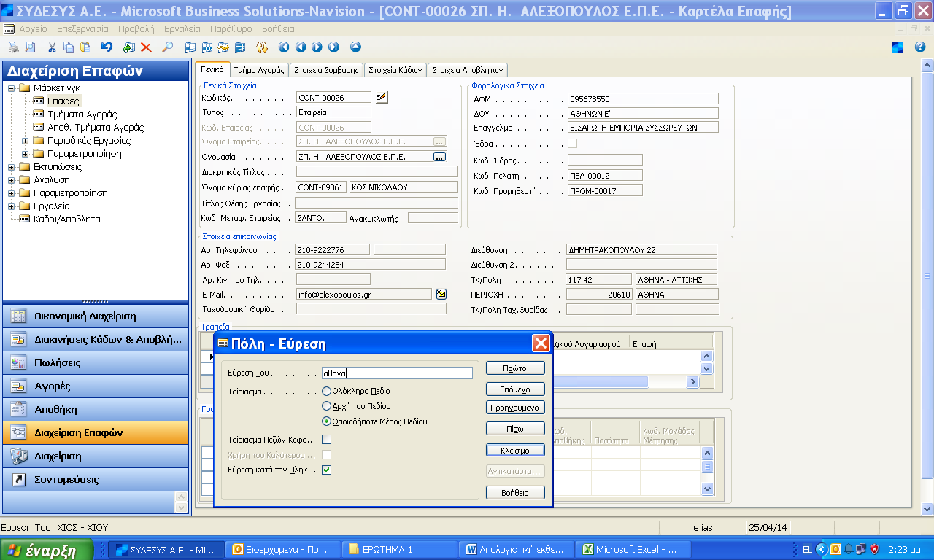Select Ολόκληρο Πεδίο radio option
Viewport: 934px width, 560px height.
click(326, 391)
